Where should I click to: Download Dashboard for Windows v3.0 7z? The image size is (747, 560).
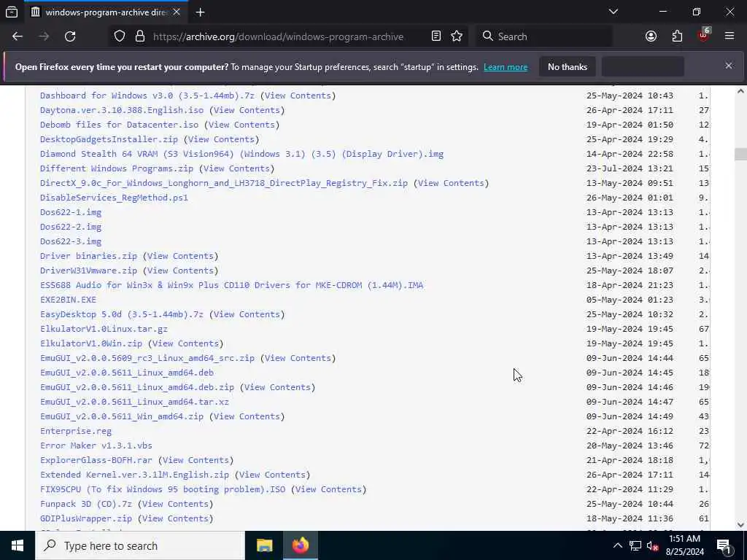(147, 96)
